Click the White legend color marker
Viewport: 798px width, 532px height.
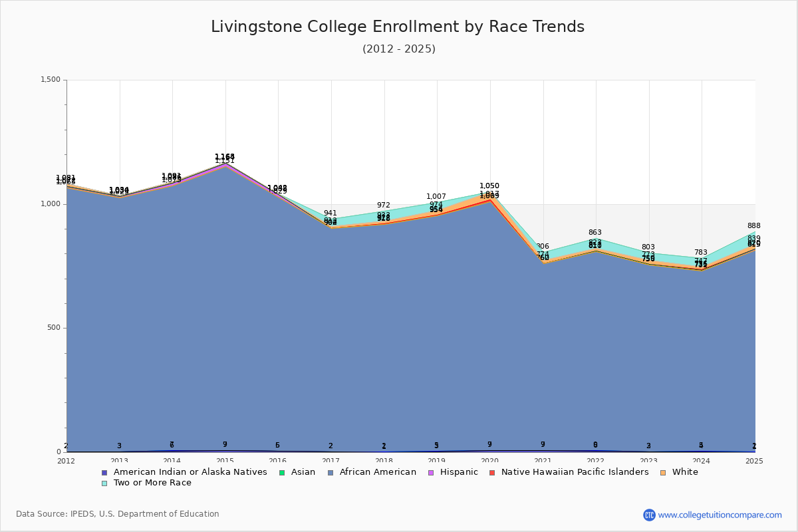[x=664, y=472]
